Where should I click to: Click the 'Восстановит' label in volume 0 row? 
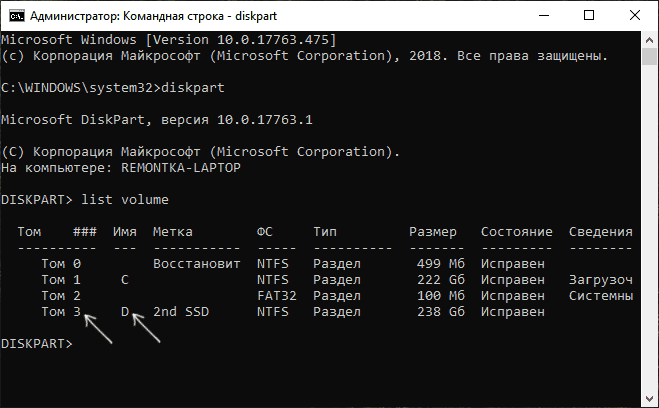197,264
